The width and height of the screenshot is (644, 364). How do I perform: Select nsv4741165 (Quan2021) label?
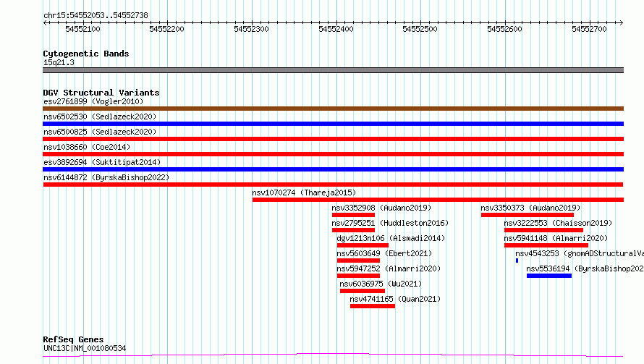[395, 299]
